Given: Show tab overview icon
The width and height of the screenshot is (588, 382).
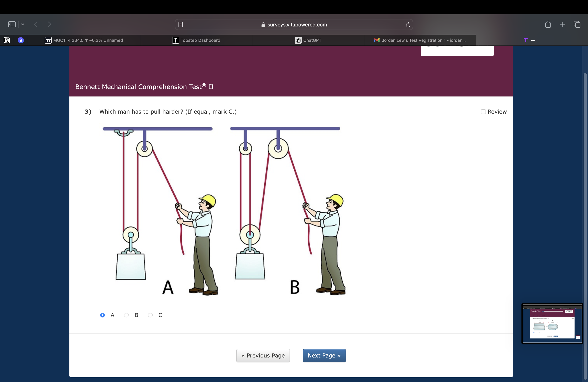Looking at the screenshot, I should point(577,24).
